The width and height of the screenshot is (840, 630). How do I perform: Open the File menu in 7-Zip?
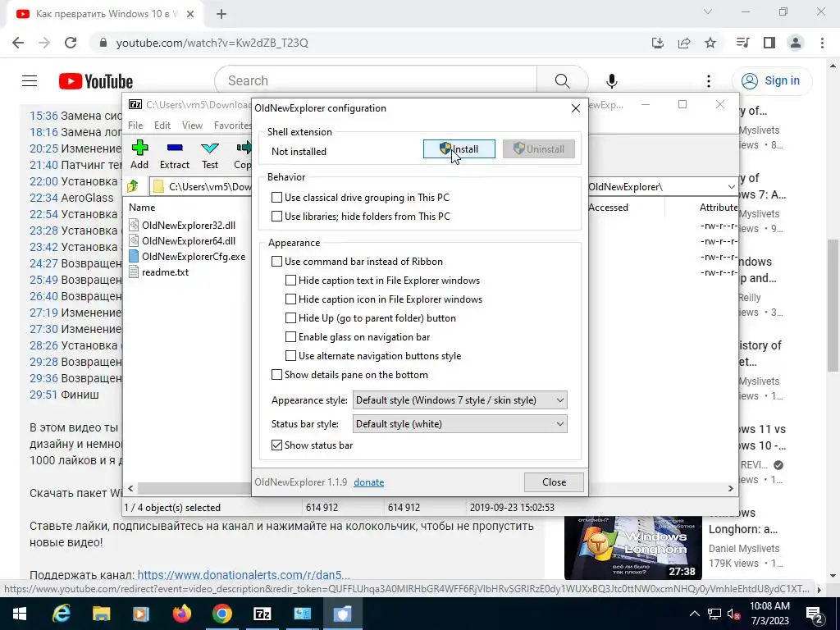tap(135, 126)
